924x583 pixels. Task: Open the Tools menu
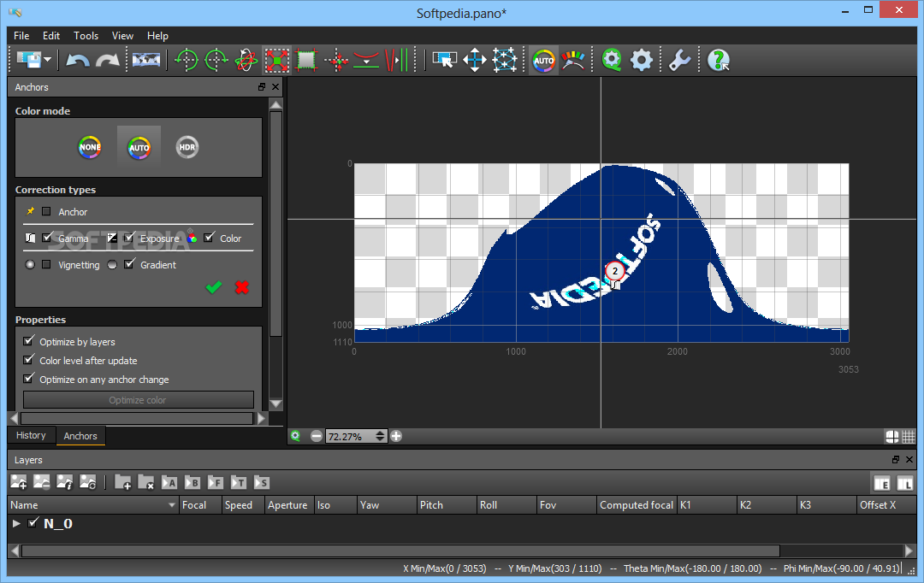point(86,35)
